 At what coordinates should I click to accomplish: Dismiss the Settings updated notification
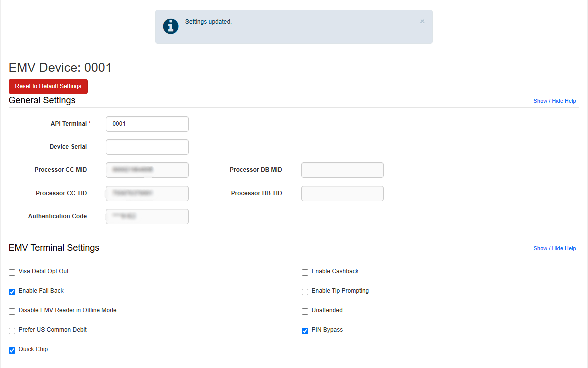click(x=422, y=21)
